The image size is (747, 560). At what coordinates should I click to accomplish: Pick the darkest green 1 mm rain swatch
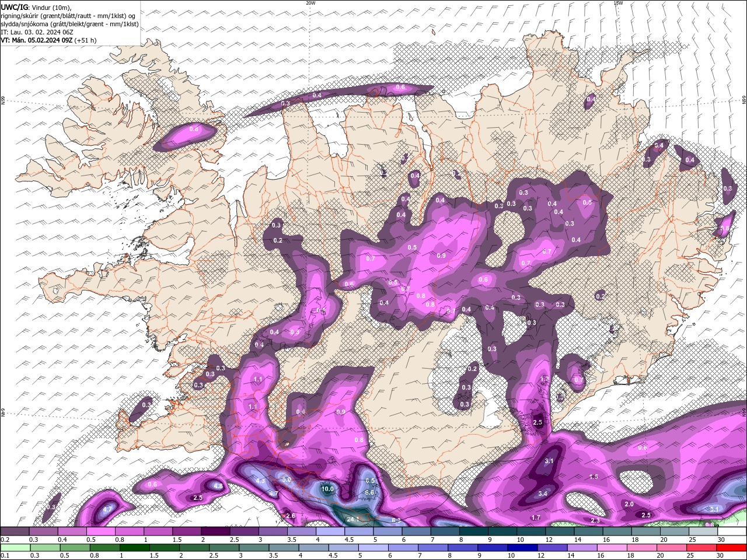(135, 548)
